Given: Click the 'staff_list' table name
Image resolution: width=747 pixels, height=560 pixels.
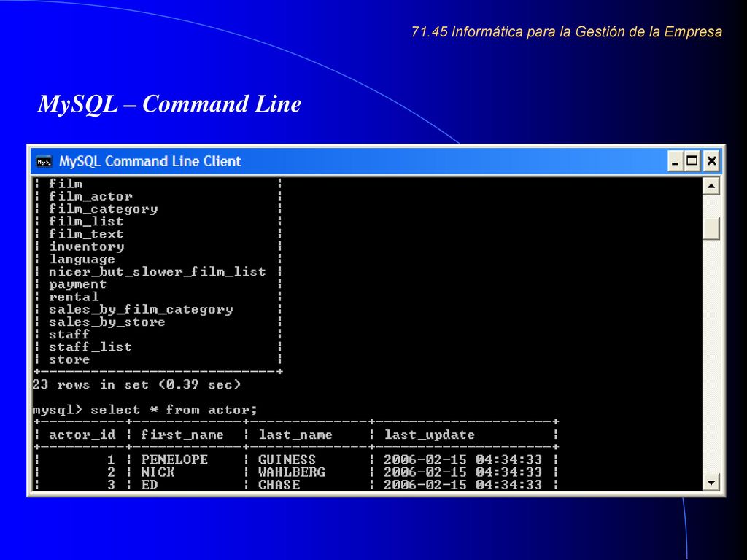Looking at the screenshot, I should 90,346.
